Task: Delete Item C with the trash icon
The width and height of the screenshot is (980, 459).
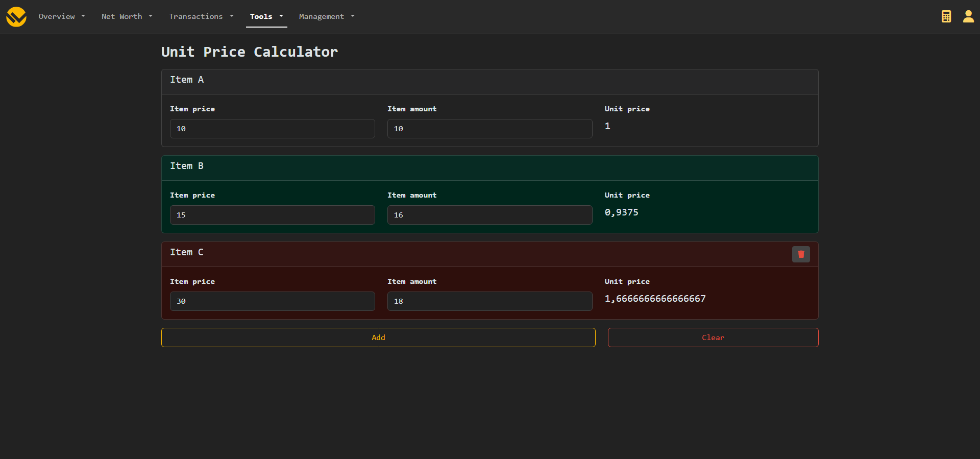Action: [x=800, y=254]
